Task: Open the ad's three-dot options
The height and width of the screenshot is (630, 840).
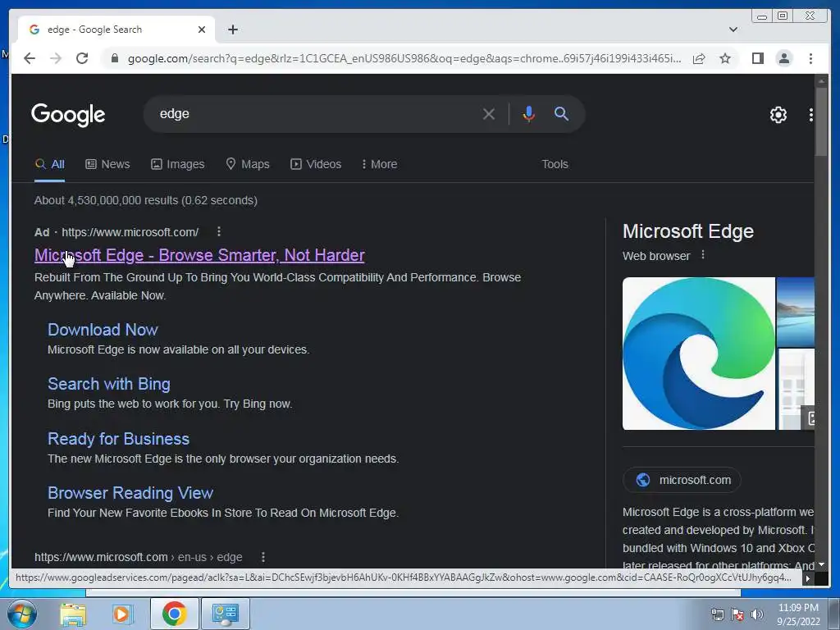Action: (218, 231)
